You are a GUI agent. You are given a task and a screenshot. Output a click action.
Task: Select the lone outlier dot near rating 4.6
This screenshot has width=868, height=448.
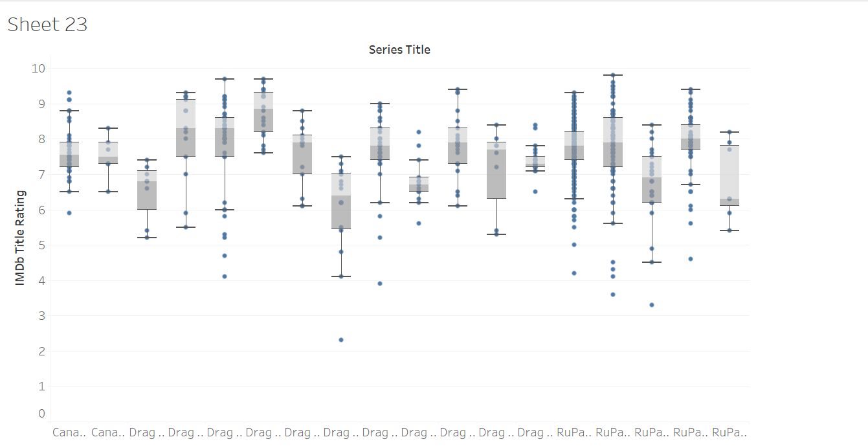click(691, 259)
